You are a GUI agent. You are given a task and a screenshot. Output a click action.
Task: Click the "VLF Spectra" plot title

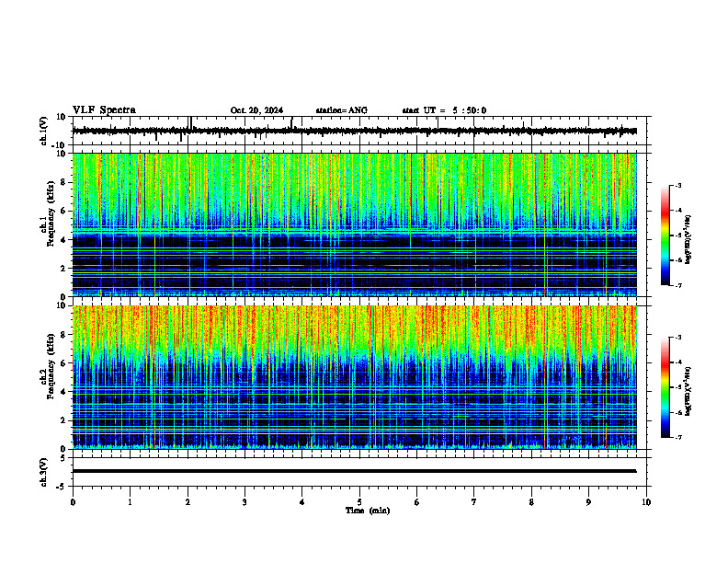point(104,110)
